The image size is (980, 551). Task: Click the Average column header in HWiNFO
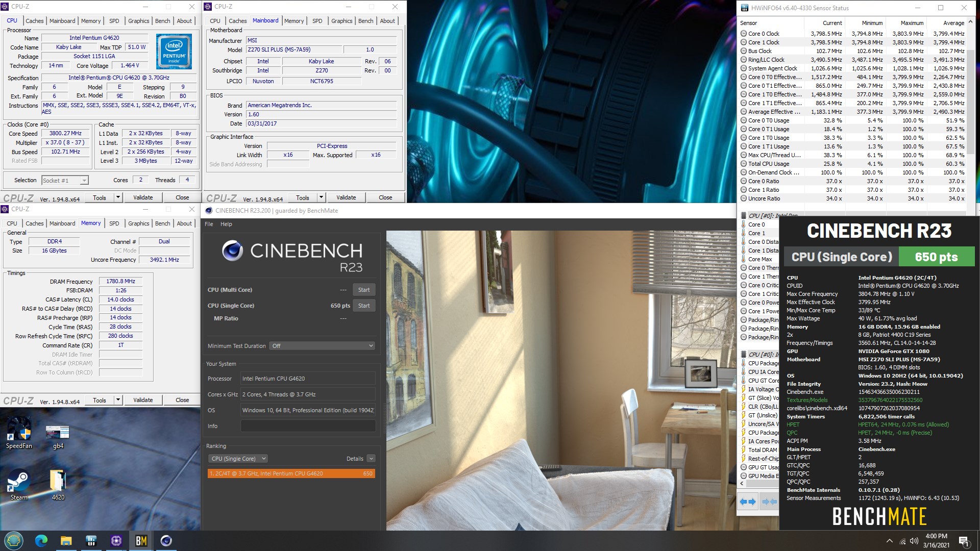947,23
